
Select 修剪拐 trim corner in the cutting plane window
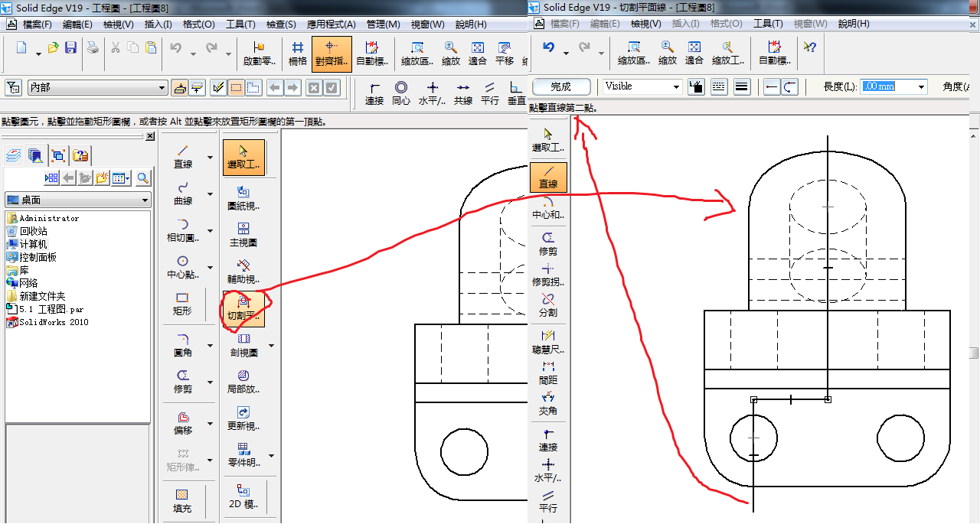pos(547,275)
